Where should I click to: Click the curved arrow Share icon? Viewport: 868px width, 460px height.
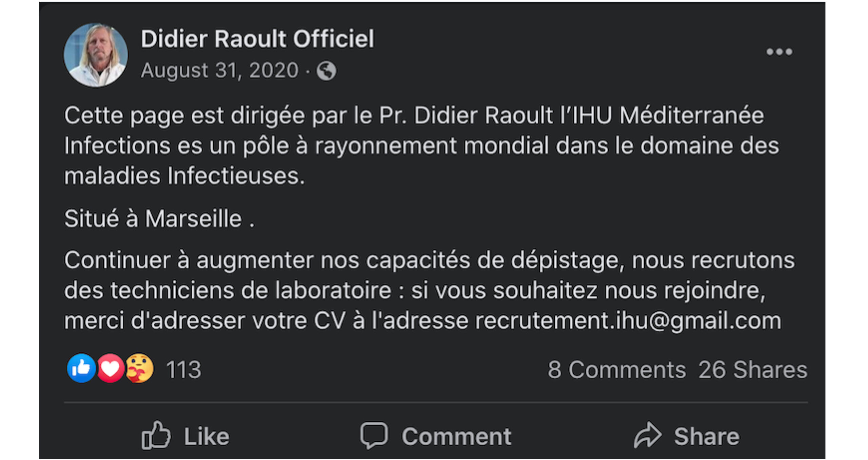click(x=648, y=435)
